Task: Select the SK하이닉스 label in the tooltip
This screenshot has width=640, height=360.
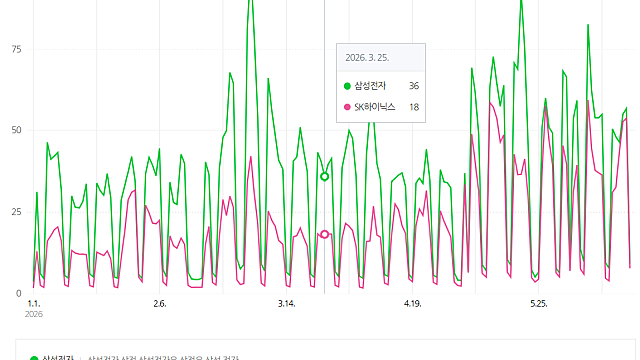Action: [375, 107]
